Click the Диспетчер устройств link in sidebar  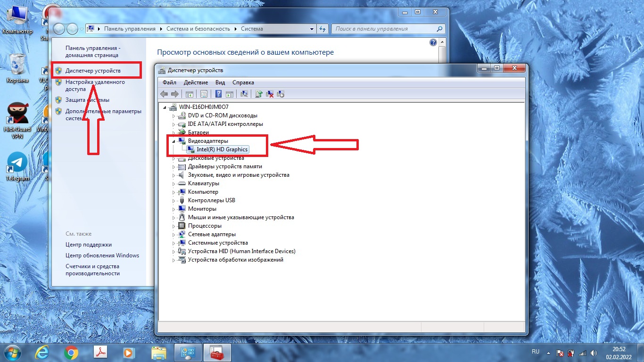point(93,71)
